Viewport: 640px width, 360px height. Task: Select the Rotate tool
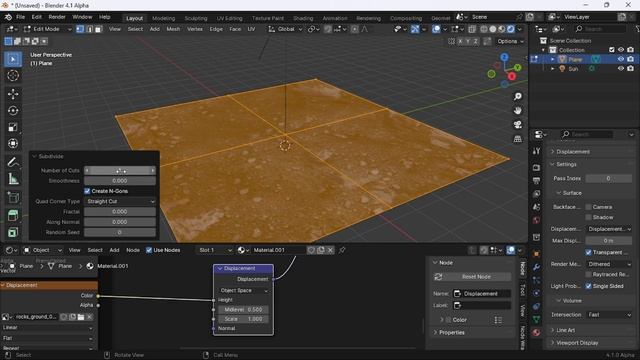tap(13, 111)
